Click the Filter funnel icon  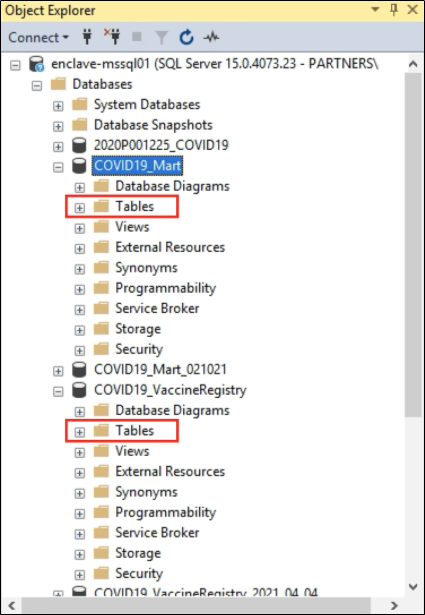[161, 38]
